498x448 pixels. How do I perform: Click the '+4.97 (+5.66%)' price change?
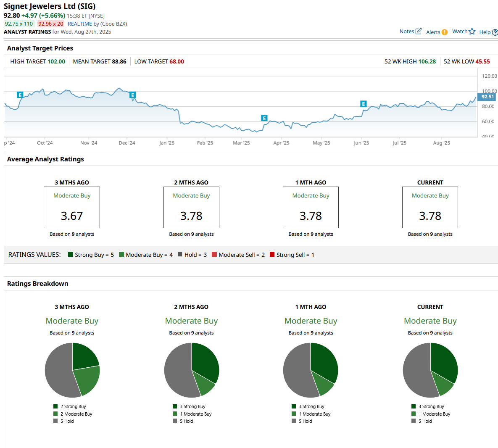pos(43,16)
